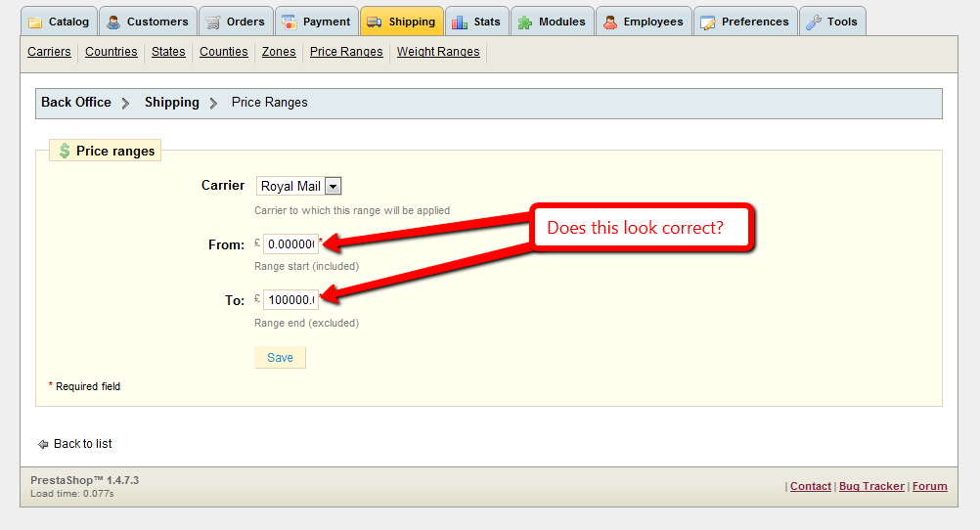Click the 'Range start (included)' hint text
980x530 pixels.
[x=307, y=266]
